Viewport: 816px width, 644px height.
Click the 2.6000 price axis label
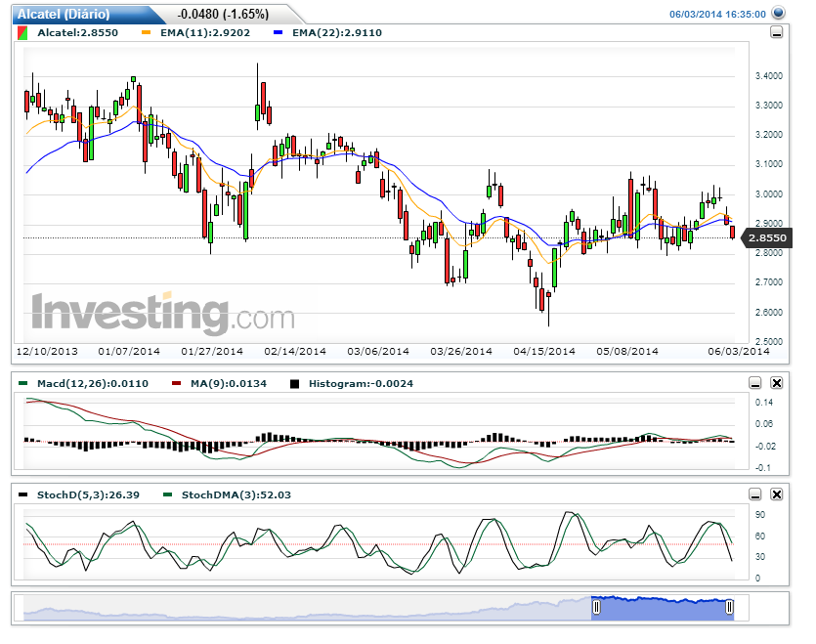click(769, 313)
